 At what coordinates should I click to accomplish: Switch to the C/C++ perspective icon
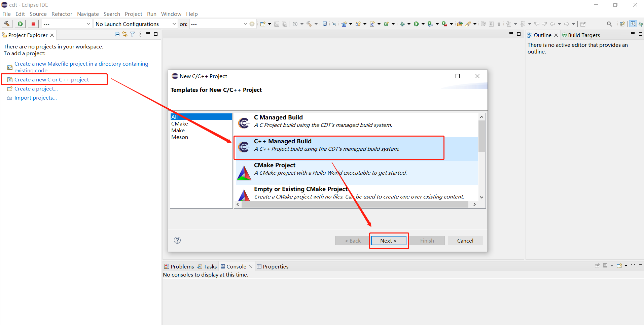point(633,24)
